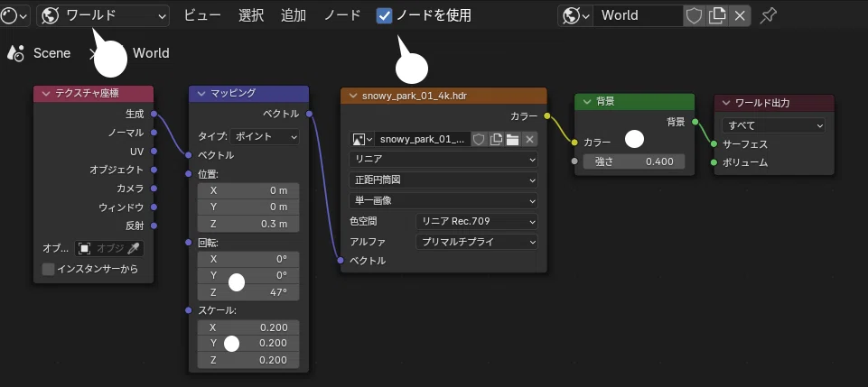Open the タイプ ポイント dropdown
The height and width of the screenshot is (387, 868).
pyautogui.click(x=265, y=136)
